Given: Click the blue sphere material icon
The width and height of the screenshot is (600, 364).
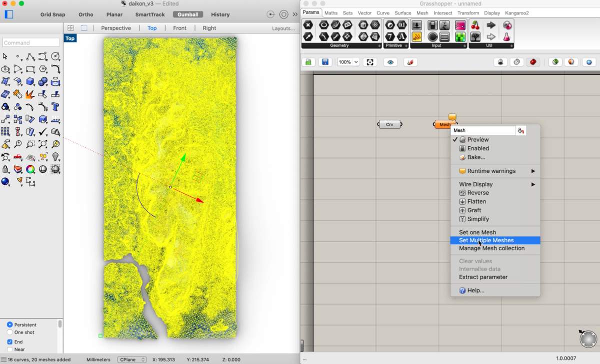Looking at the screenshot, I should pyautogui.click(x=5, y=182).
